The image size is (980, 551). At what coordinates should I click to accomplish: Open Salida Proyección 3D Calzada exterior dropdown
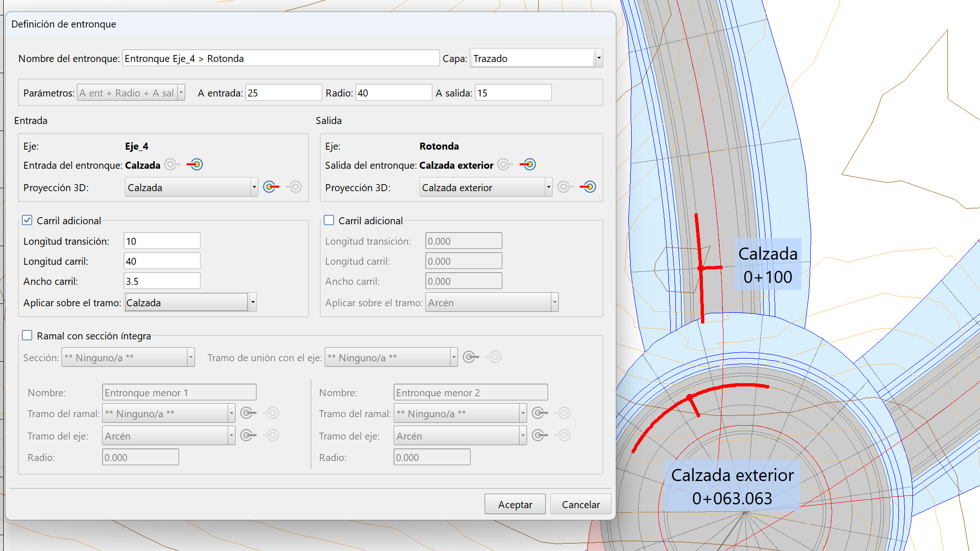tap(548, 187)
